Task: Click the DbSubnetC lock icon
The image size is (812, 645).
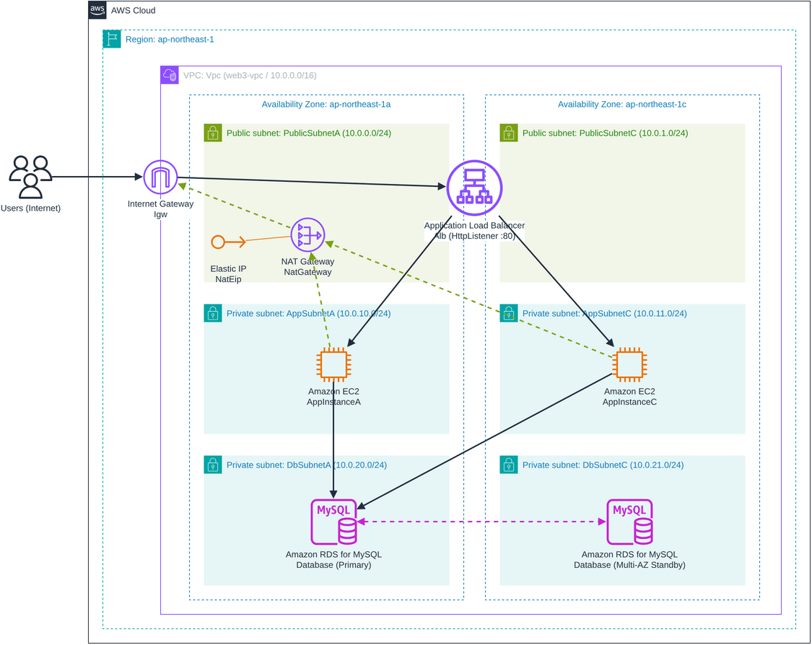Action: 509,465
